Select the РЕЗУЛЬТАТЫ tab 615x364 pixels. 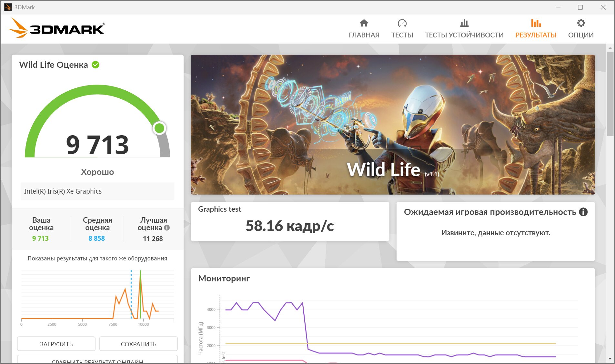coord(536,29)
